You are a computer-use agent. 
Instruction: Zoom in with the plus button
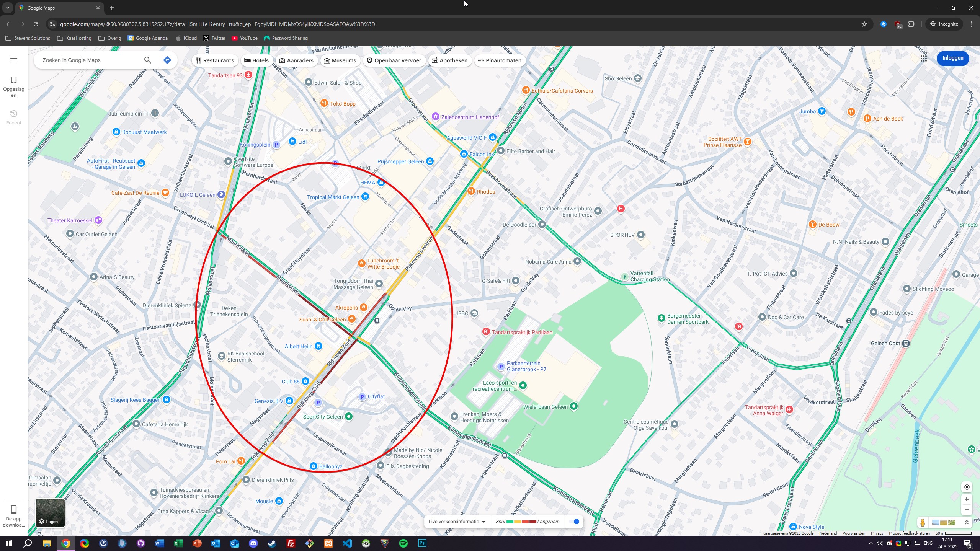click(967, 499)
